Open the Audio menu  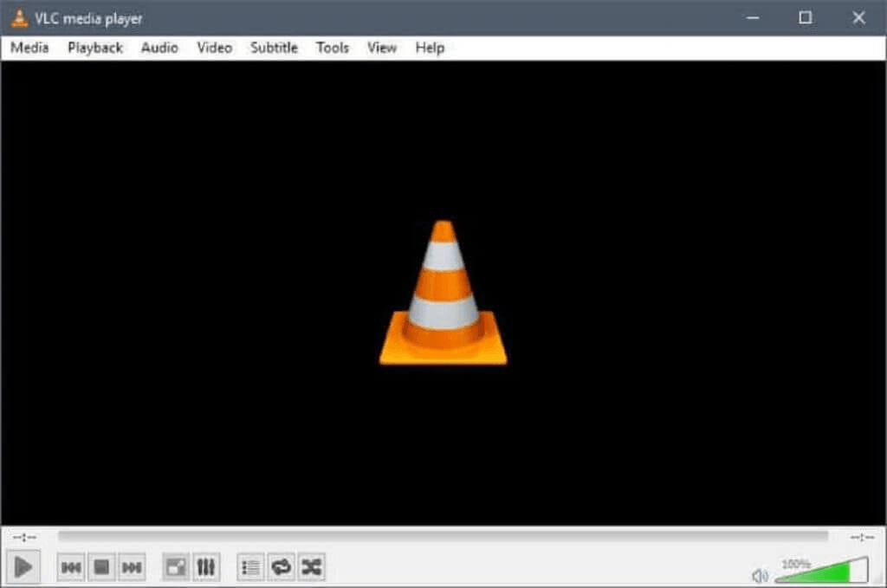(x=159, y=48)
